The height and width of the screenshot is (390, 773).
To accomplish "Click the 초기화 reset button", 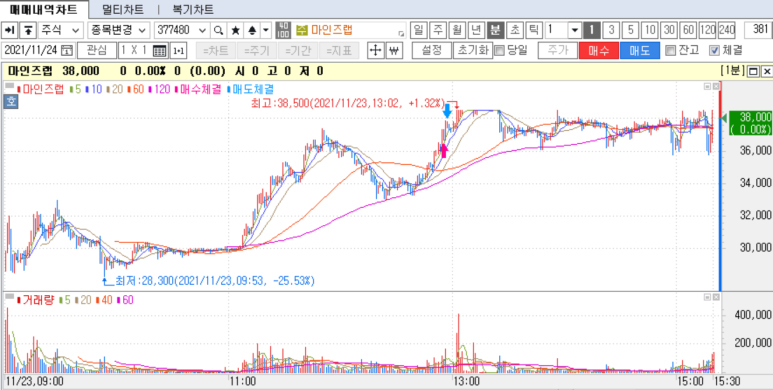I will [473, 50].
